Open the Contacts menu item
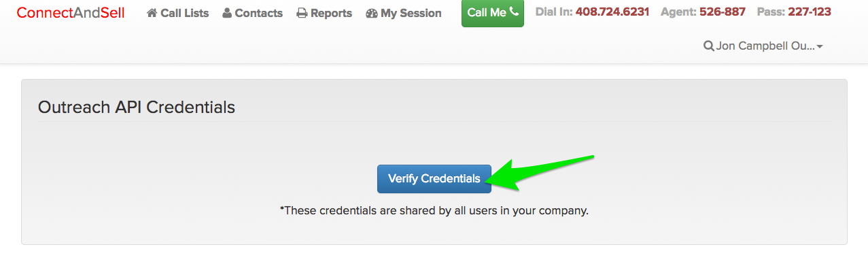Viewport: 868px width, 262px height. 253,13
